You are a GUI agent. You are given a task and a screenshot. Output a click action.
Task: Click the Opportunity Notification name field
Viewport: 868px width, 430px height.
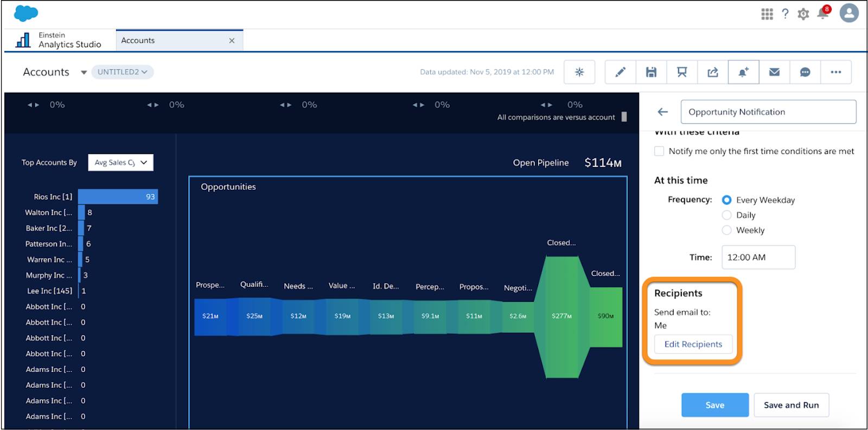769,112
